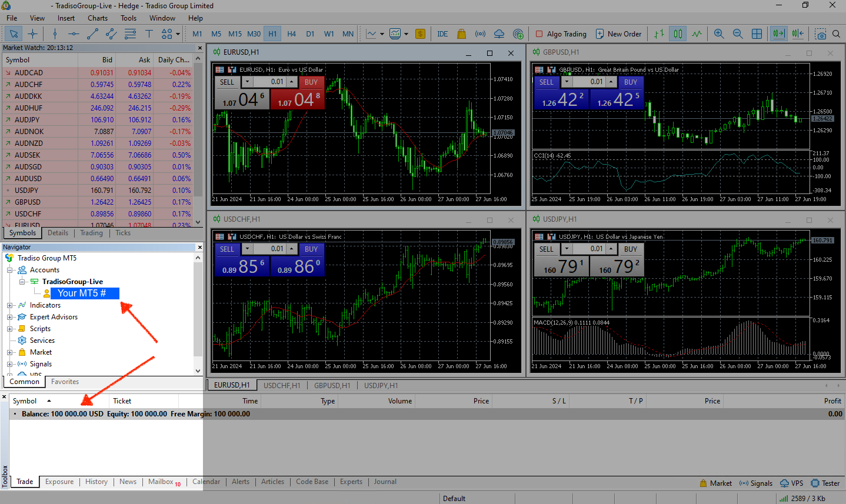Open volume dropdown on USDCHF trade panel
This screenshot has height=504, width=846.
tap(247, 249)
